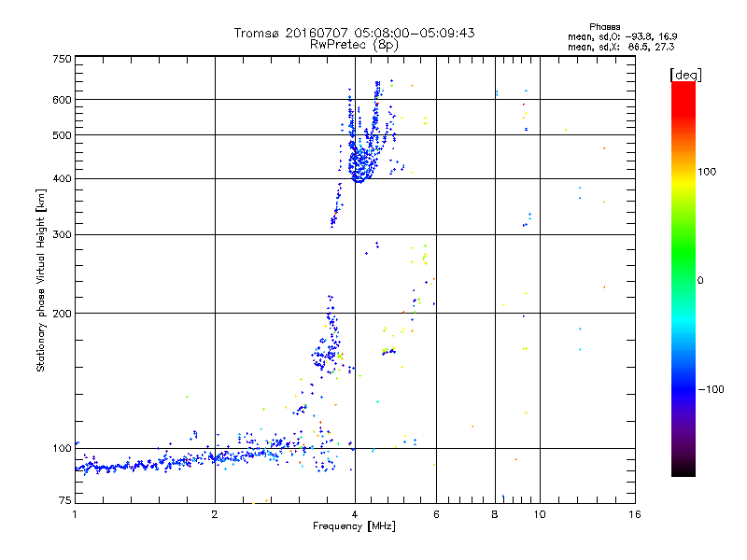Click the "Frequency [MHz]" axis title
This screenshot has height=560, width=747.
tap(354, 525)
